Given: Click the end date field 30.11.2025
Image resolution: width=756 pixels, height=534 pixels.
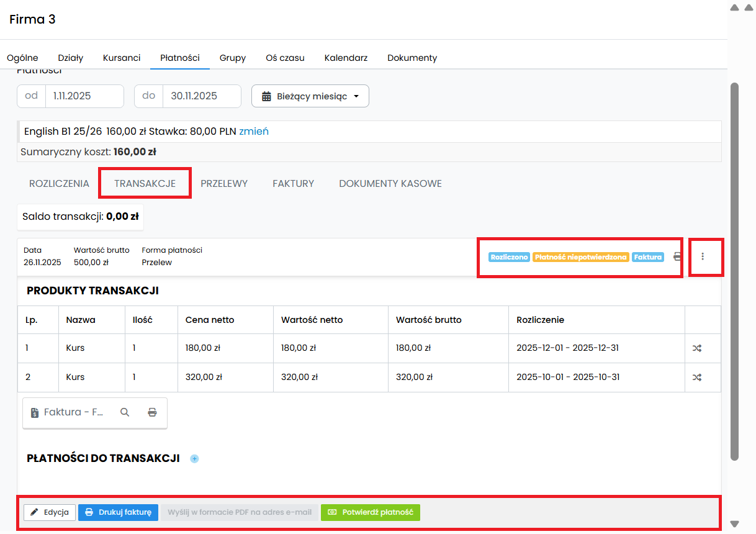Looking at the screenshot, I should [201, 96].
